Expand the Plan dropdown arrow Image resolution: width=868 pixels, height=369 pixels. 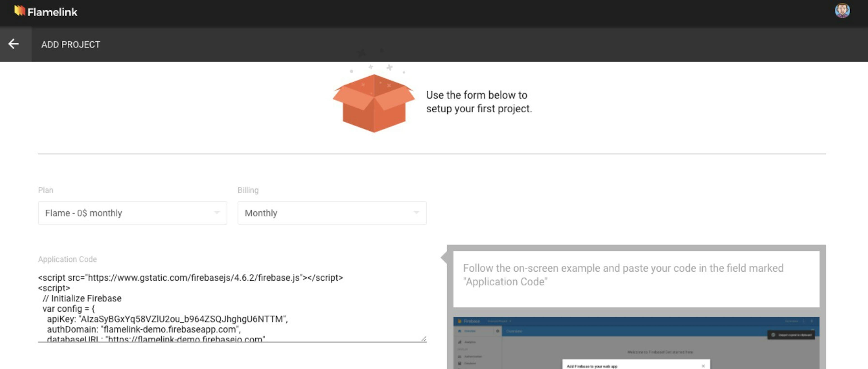pyautogui.click(x=217, y=213)
